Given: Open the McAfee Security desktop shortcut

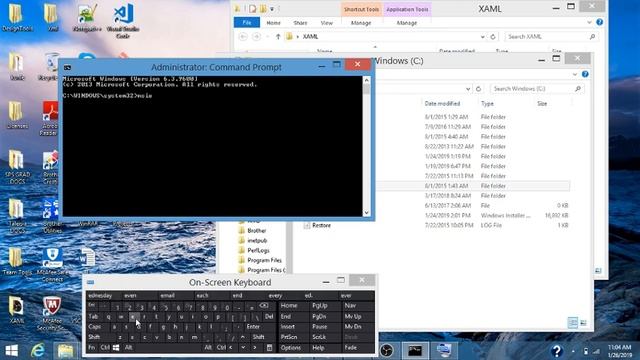Looking at the screenshot, I should [52, 313].
